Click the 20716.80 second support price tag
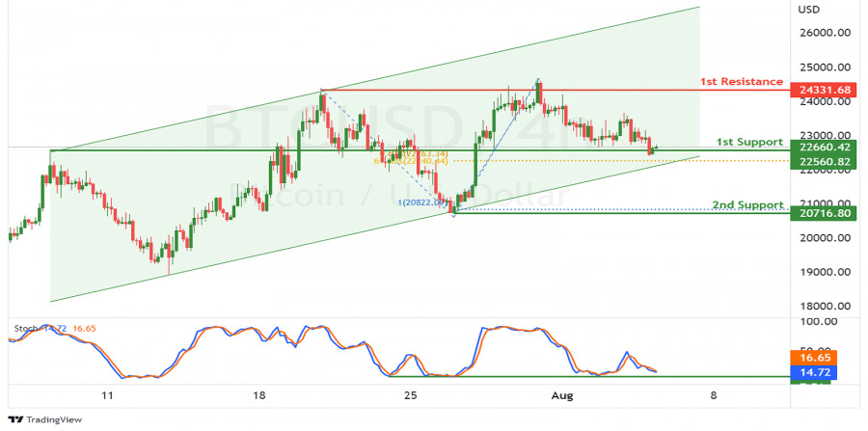Viewport: 868px width, 431px height. [824, 212]
